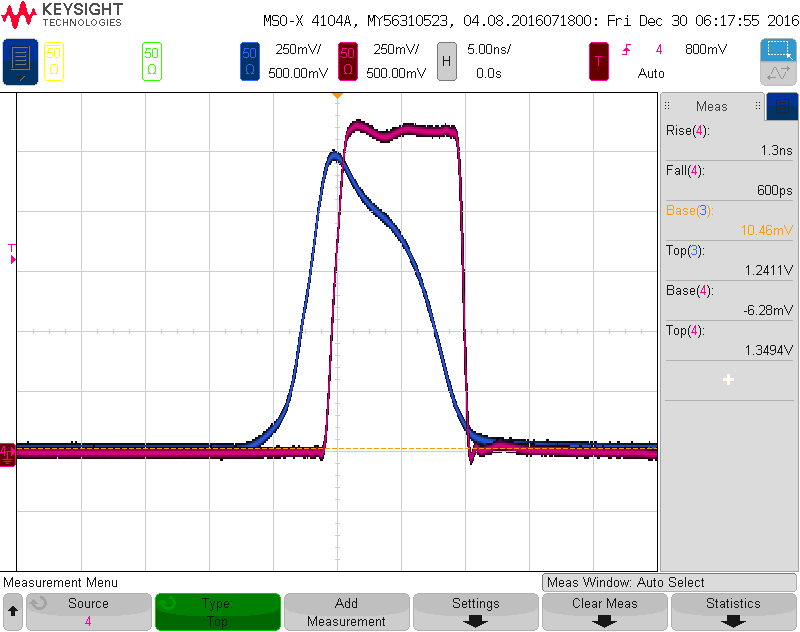Click channel 3 offset 500.00mV value
Viewport: 800px width, 632px height.
click(298, 73)
